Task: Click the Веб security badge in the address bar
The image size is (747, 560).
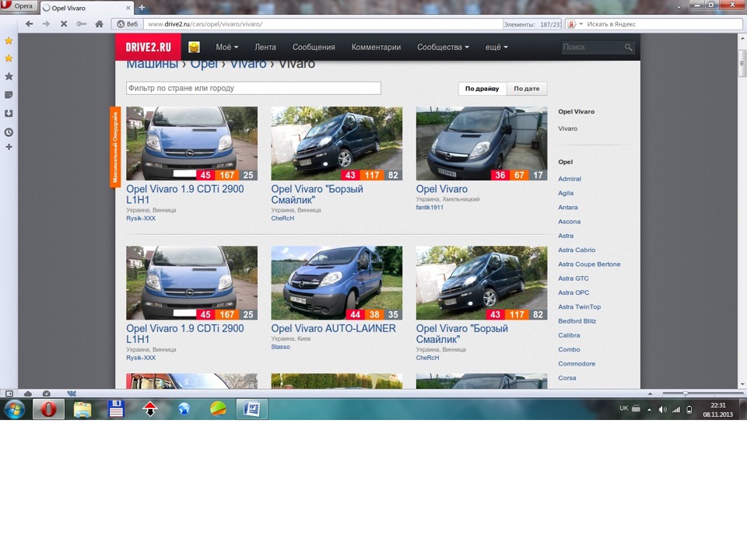Action: pyautogui.click(x=127, y=24)
